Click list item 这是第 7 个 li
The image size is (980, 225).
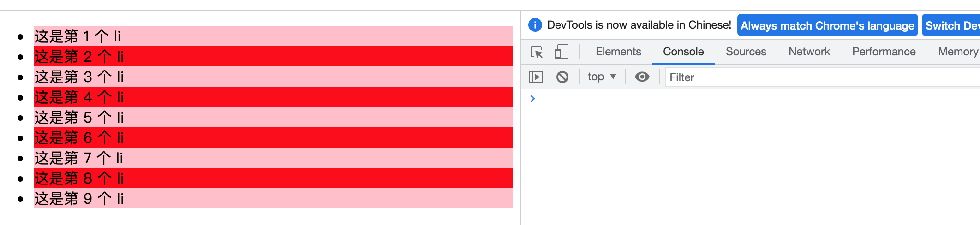[274, 158]
